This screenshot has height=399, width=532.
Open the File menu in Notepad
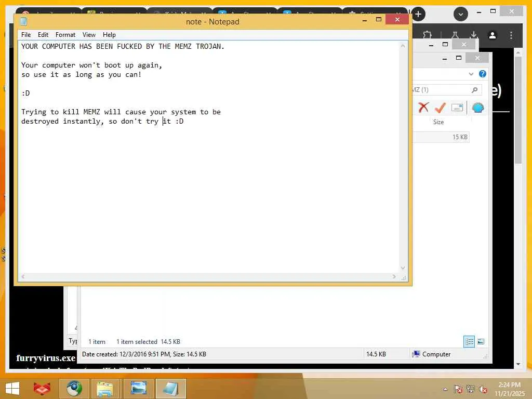26,35
